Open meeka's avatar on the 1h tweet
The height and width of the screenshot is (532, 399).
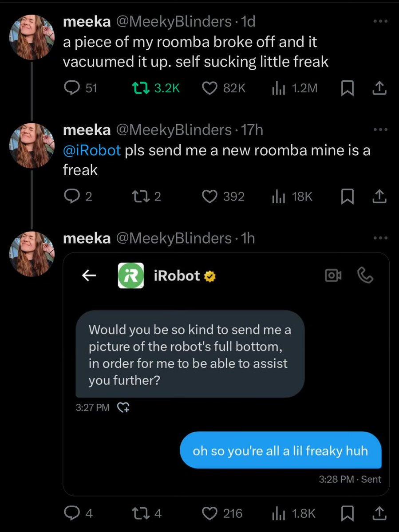pyautogui.click(x=32, y=254)
